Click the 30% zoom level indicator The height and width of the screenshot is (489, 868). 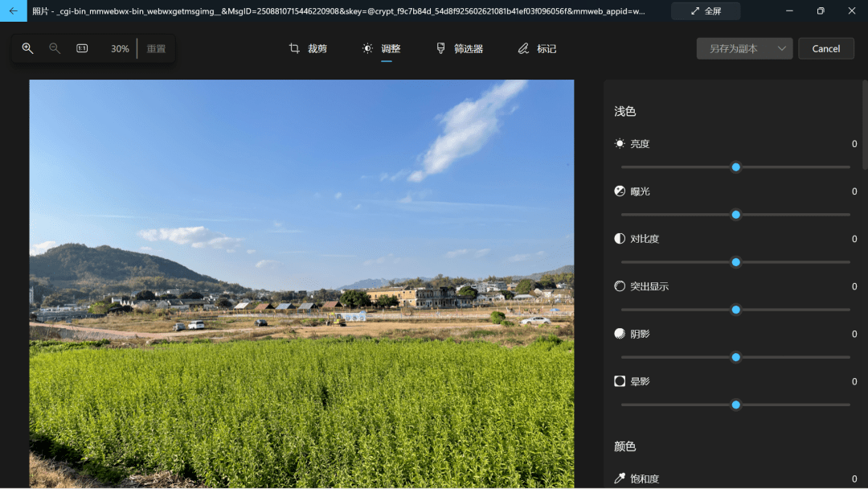click(x=119, y=48)
